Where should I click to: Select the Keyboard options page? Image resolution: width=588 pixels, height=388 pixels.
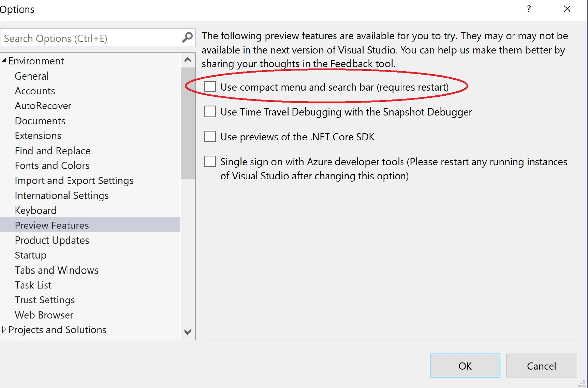point(36,211)
